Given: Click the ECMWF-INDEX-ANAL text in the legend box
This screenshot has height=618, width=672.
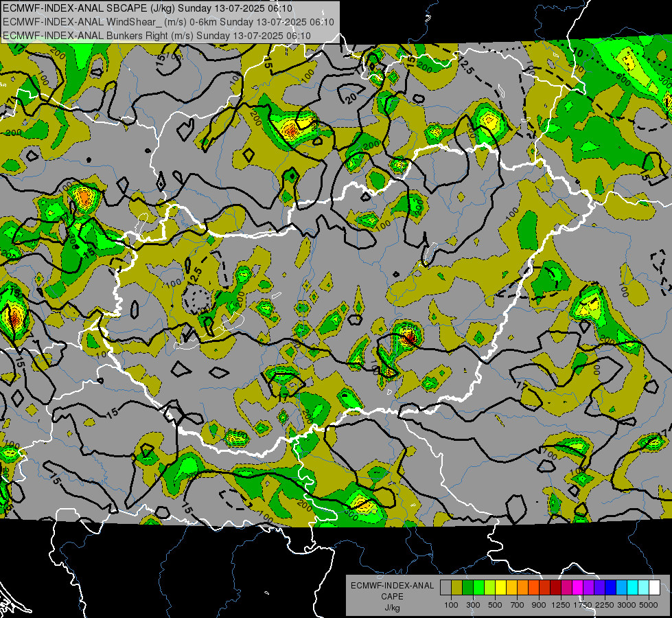Looking at the screenshot, I should pyautogui.click(x=392, y=586).
